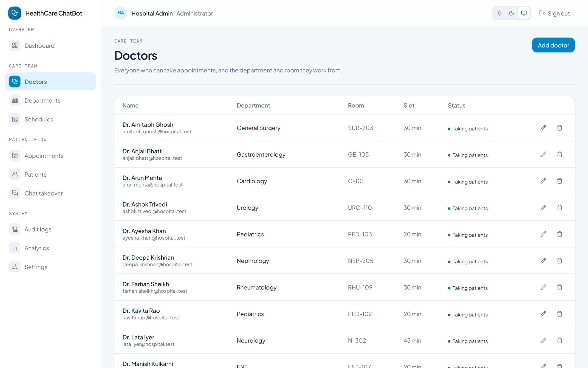Viewport: 588px width, 368px height.
Task: Edit Dr. Anjali Bhatt's record
Action: [x=543, y=154]
